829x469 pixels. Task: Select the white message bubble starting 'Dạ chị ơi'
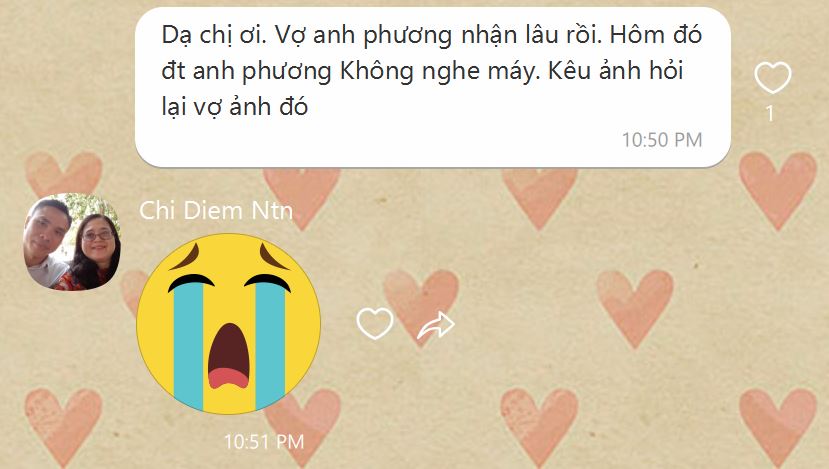432,87
